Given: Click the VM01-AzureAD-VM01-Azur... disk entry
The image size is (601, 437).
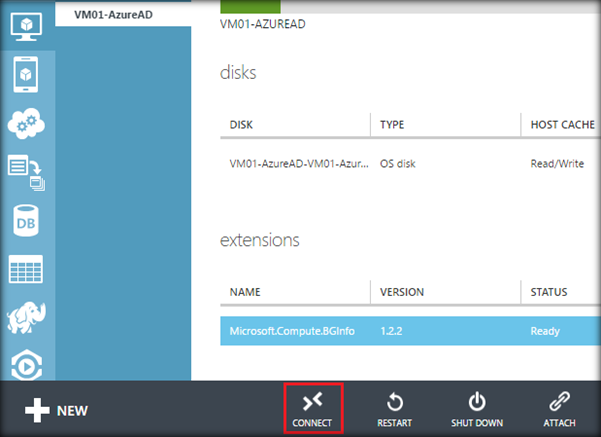Looking at the screenshot, I should (299, 164).
